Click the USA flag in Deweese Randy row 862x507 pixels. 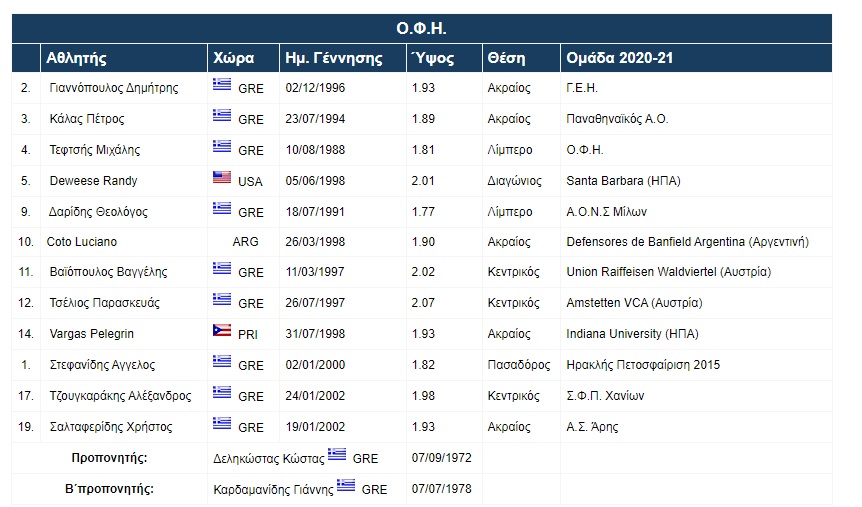(222, 178)
